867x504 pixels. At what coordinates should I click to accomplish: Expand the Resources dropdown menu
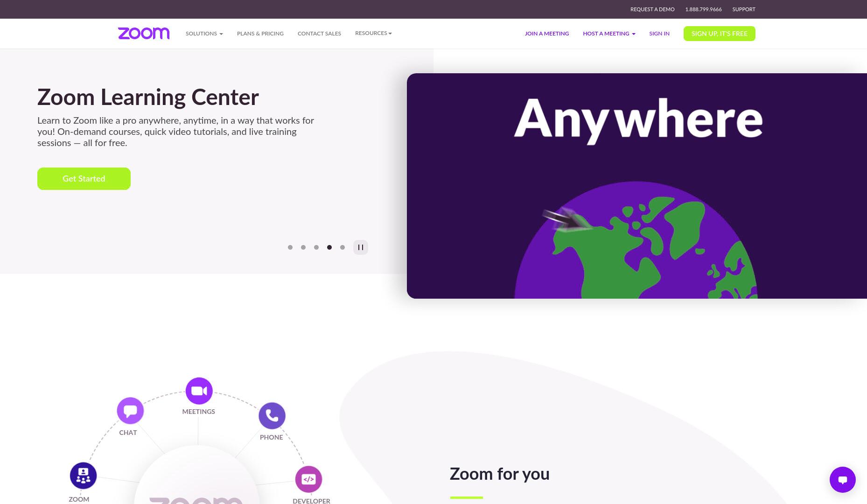[373, 33]
